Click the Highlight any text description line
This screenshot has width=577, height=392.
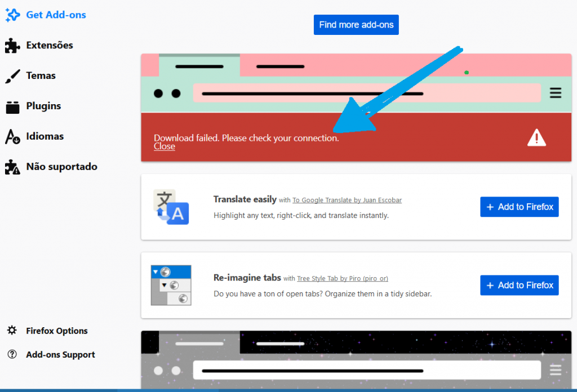(x=301, y=216)
